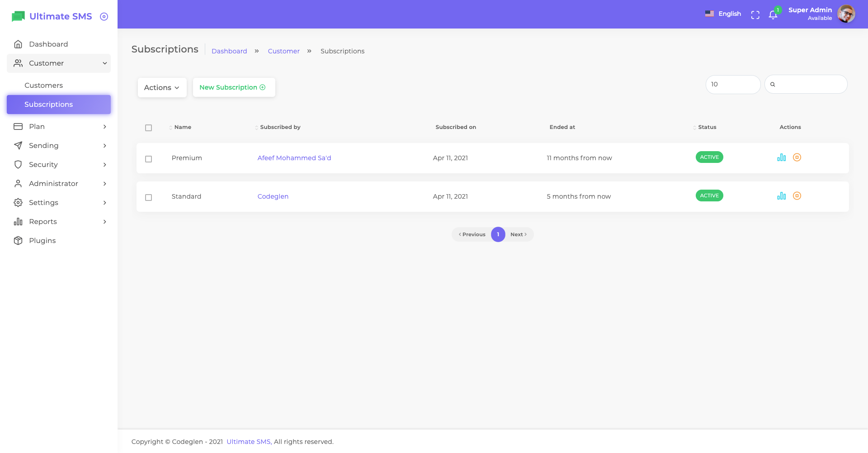
Task: Click the "5 months from now" cell
Action: pyautogui.click(x=579, y=196)
